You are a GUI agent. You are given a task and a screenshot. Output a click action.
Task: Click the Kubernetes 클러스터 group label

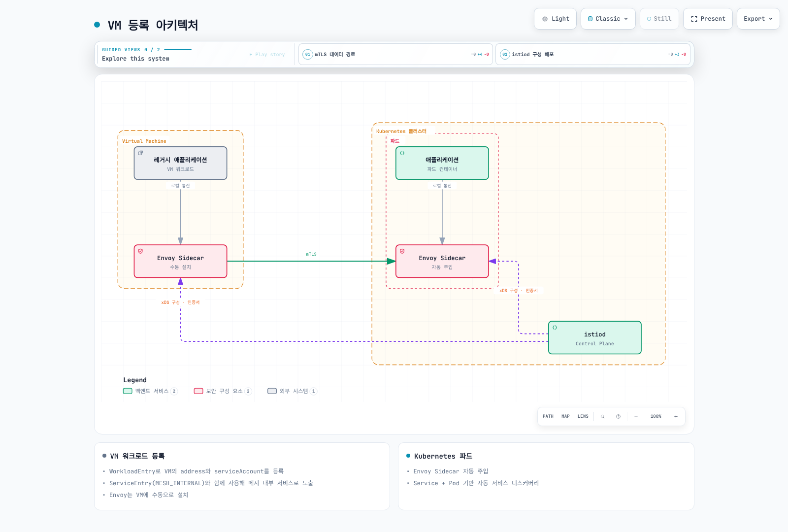401,131
